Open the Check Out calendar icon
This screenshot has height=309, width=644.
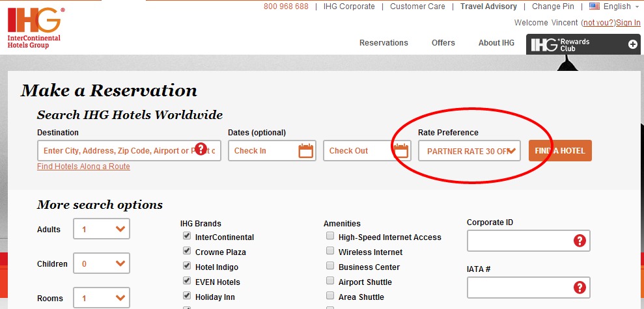coord(402,151)
